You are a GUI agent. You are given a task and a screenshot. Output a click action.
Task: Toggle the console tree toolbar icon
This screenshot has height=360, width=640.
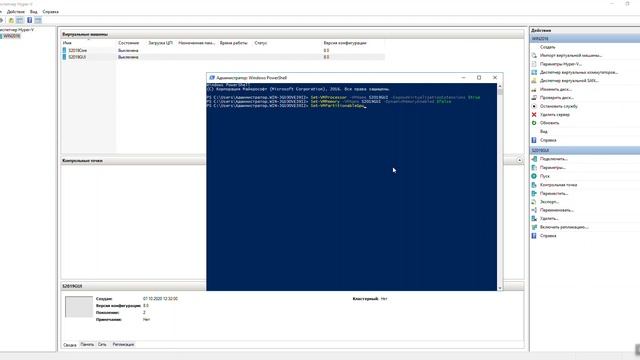pos(20,20)
